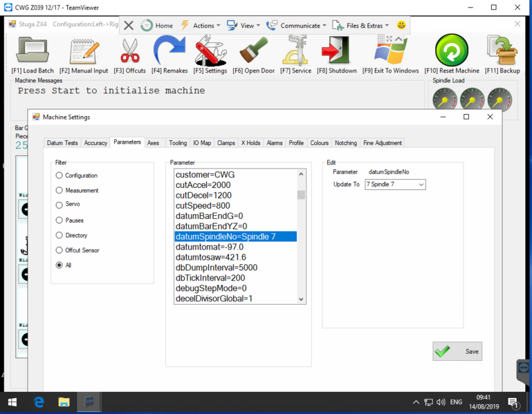Click F6 Open Door brush icon
This screenshot has width=532, height=414.
[x=253, y=50]
